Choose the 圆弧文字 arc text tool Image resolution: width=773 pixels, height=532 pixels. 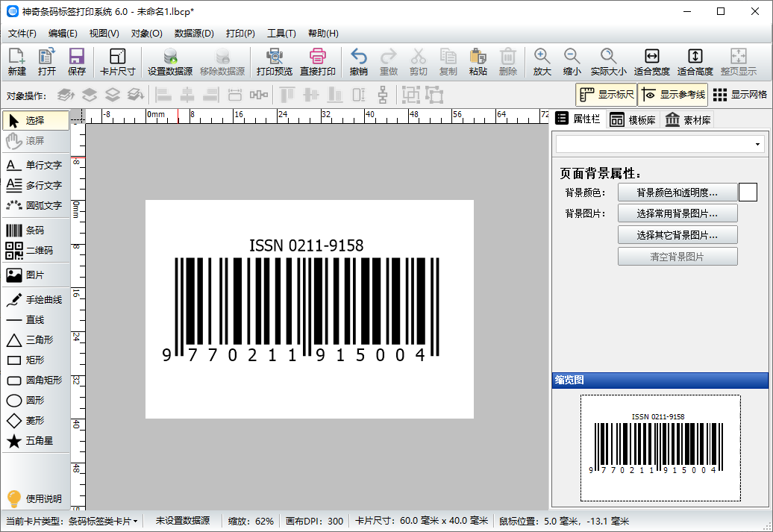coord(36,206)
